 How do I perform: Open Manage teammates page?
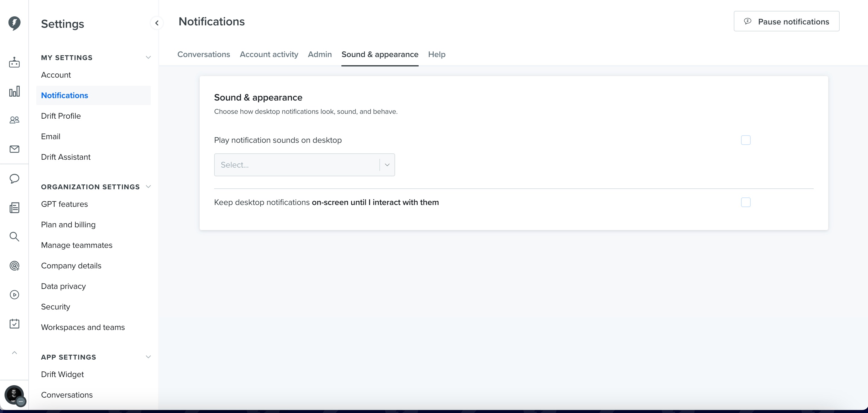pyautogui.click(x=77, y=245)
